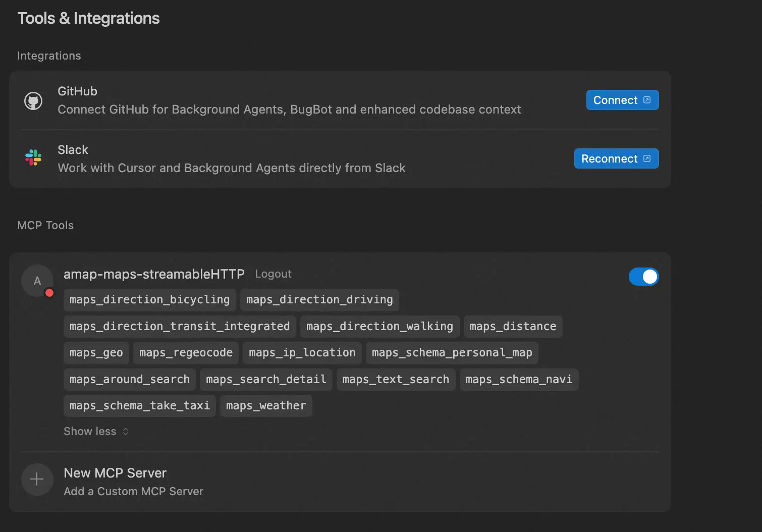The image size is (762, 532).
Task: Select the maps_direction_driving tool chip
Action: pyautogui.click(x=319, y=300)
